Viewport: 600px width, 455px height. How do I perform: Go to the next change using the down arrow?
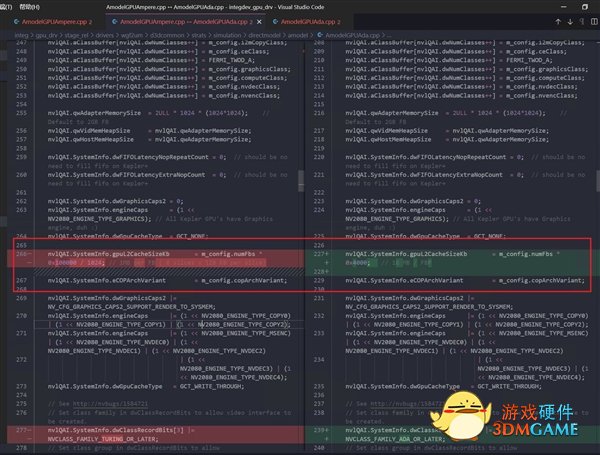570,22
